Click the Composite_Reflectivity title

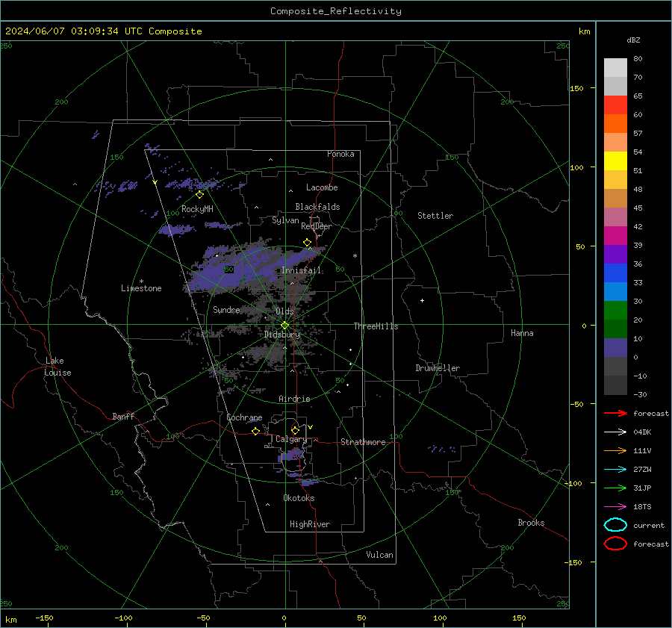pos(336,11)
